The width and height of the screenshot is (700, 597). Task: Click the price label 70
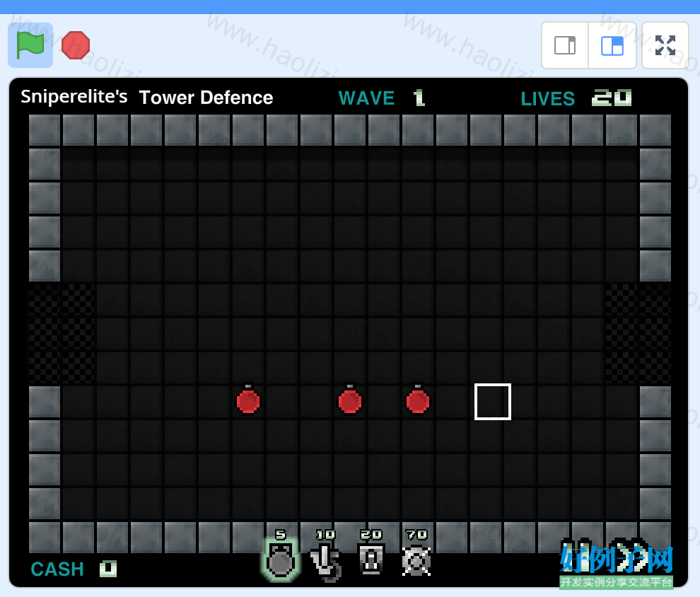click(x=416, y=535)
